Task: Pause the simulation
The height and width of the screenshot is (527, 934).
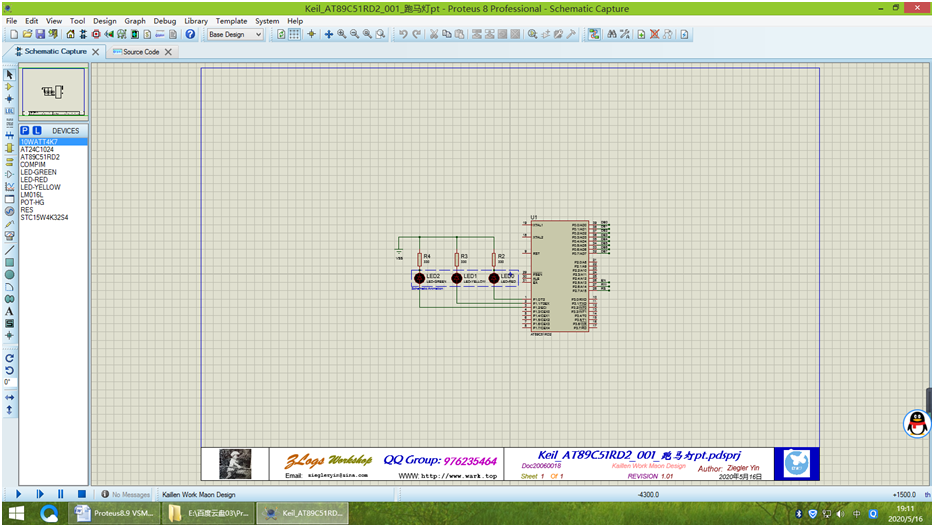Action: [x=60, y=494]
